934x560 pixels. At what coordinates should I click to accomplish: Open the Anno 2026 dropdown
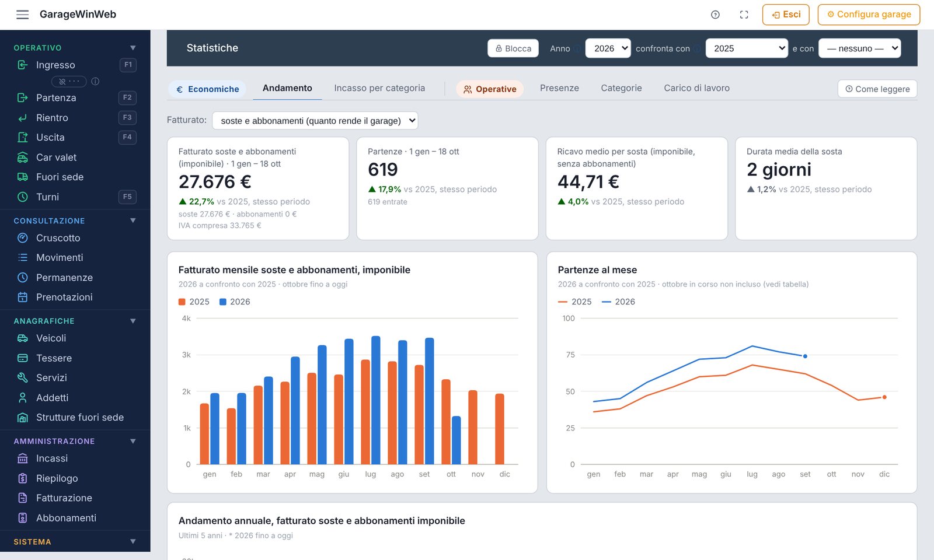click(x=608, y=48)
